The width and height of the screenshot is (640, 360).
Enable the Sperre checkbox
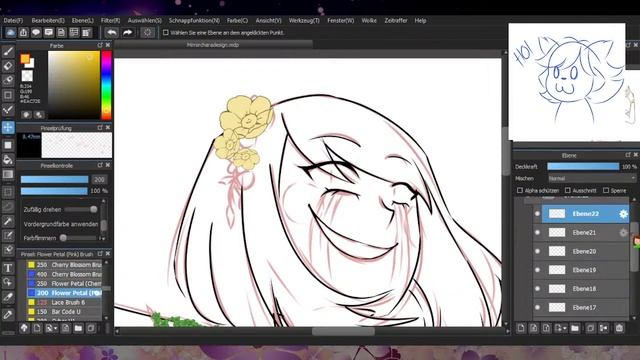(x=606, y=190)
